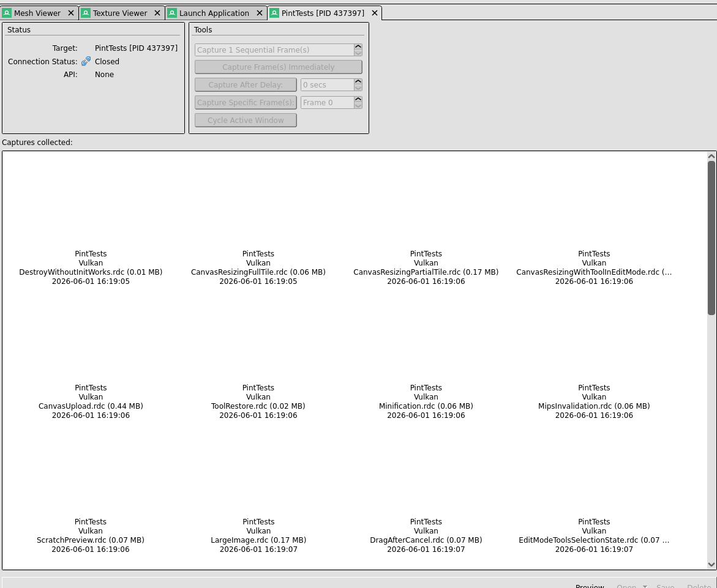Viewport: 717px width, 588px height.
Task: Click Capture Frame(s) Immediately button
Action: click(279, 67)
